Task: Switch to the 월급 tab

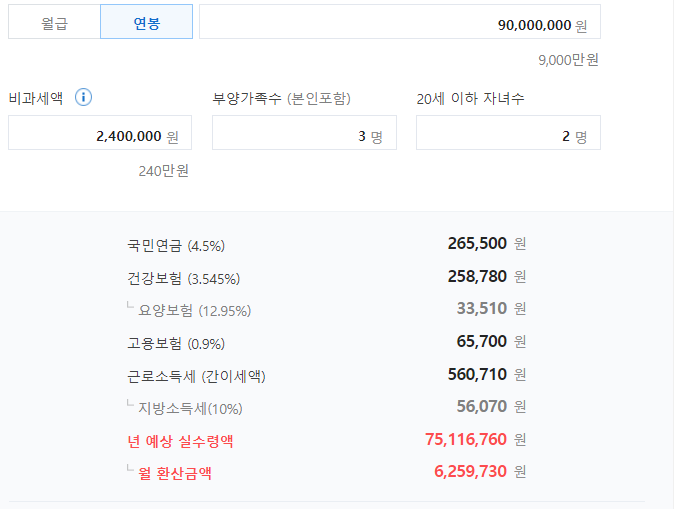Action: (x=54, y=23)
